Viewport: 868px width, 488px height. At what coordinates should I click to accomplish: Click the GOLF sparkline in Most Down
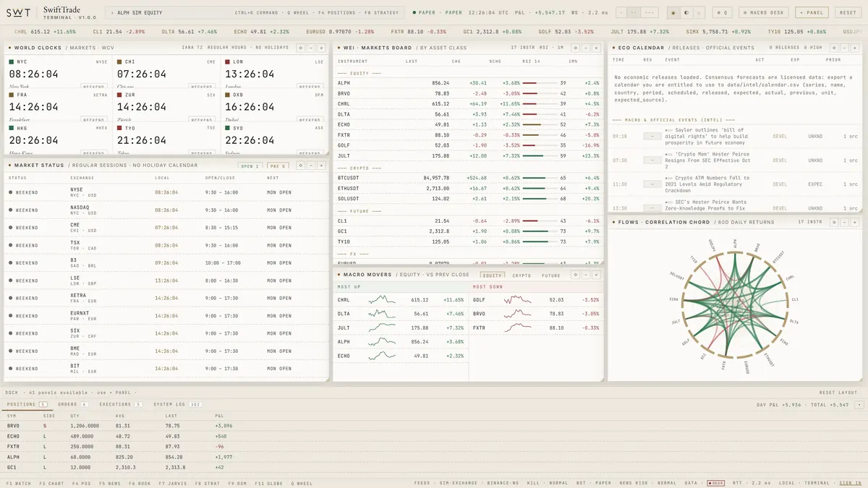tap(518, 299)
